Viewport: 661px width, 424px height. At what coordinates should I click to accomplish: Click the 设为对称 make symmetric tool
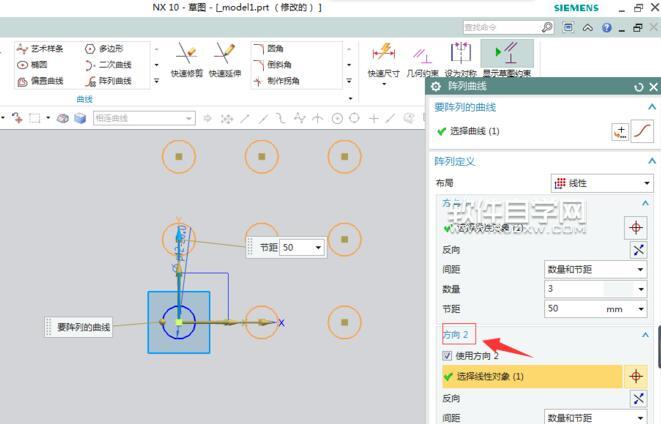pos(460,60)
